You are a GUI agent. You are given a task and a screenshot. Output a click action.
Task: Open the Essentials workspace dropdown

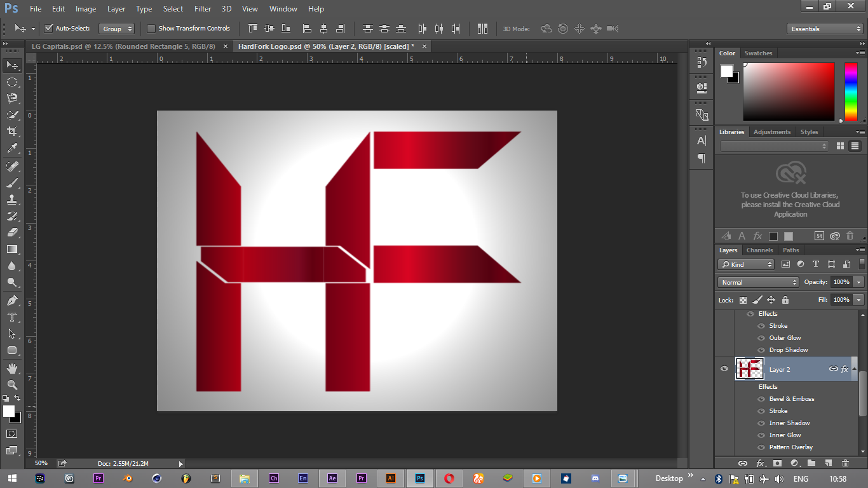pyautogui.click(x=824, y=29)
